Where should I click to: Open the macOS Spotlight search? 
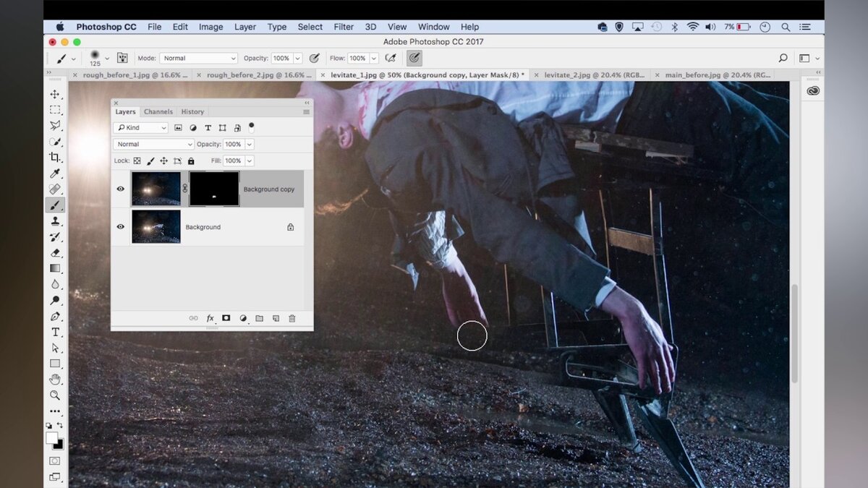click(786, 27)
